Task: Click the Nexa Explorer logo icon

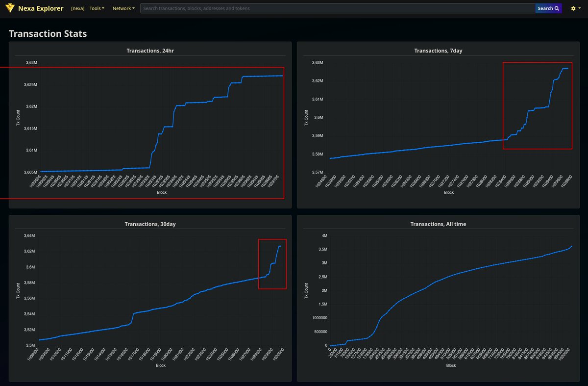Action: point(10,8)
